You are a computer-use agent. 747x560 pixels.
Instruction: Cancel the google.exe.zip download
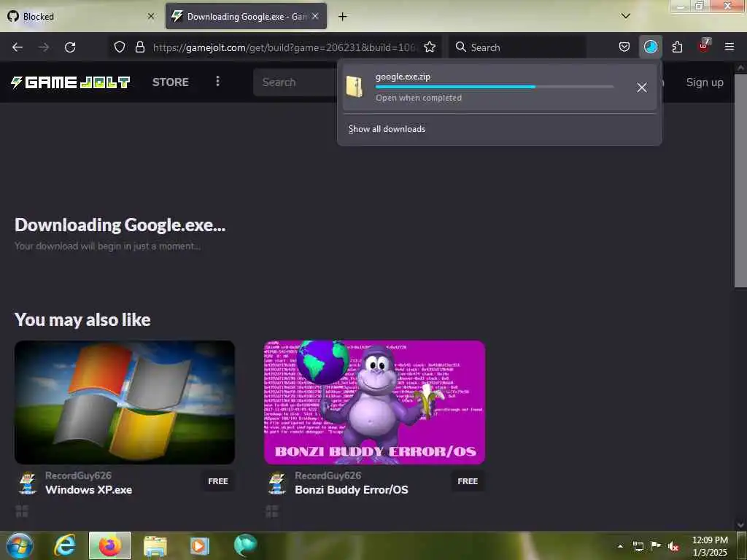pos(642,87)
